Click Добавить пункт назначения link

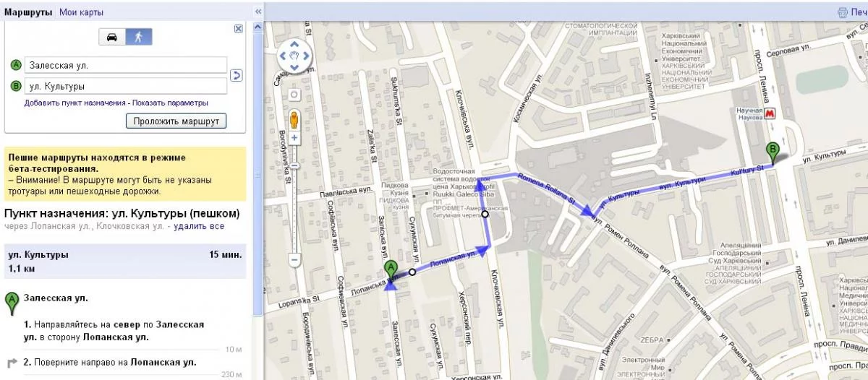(x=75, y=103)
